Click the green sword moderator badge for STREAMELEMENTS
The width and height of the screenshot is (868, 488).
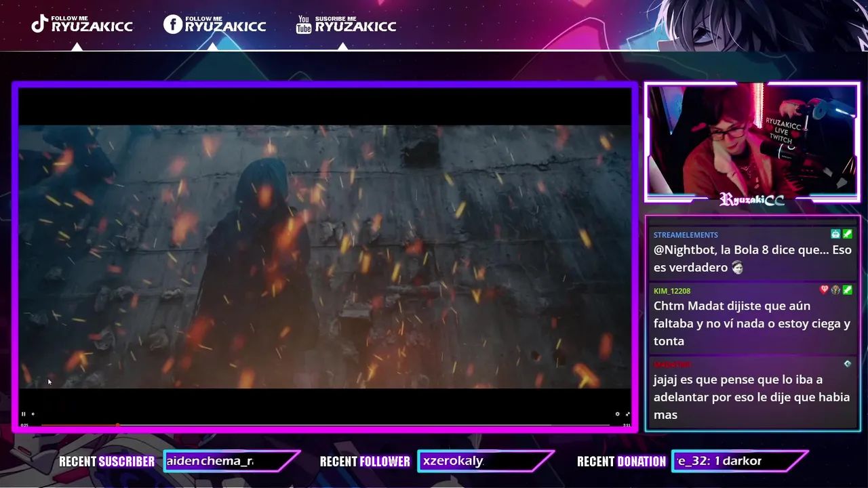click(847, 234)
